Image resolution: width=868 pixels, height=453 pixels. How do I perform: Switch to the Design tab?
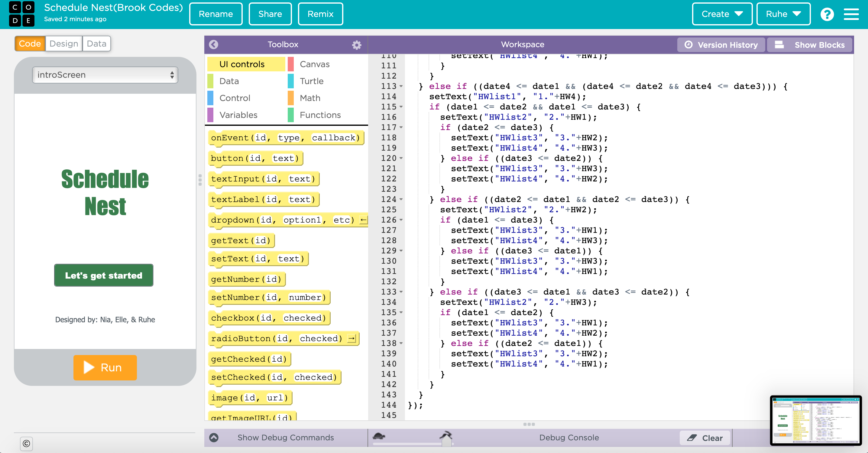click(64, 44)
